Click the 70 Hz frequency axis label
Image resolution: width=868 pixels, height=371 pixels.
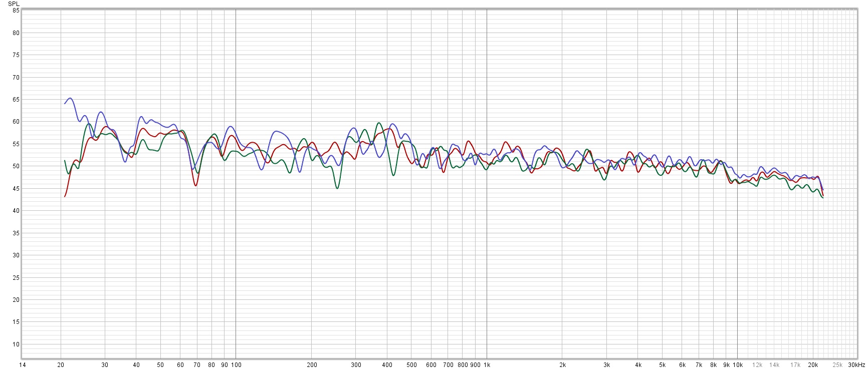point(197,365)
